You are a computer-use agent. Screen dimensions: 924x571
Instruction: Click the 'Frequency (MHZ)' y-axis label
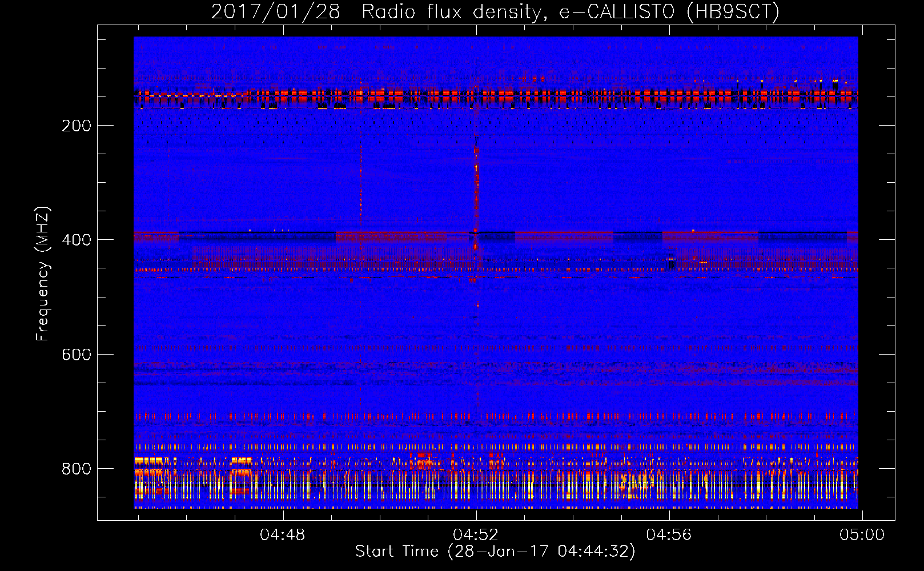point(43,274)
